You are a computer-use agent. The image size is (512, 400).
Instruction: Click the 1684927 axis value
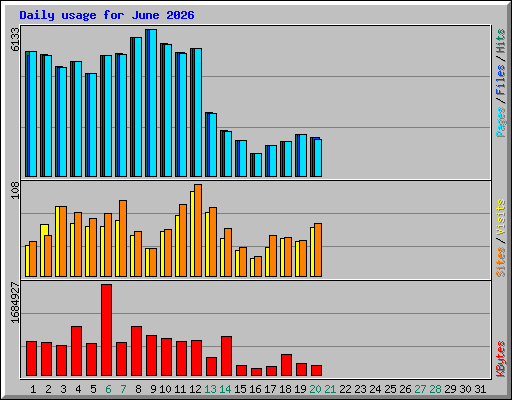click(x=15, y=302)
